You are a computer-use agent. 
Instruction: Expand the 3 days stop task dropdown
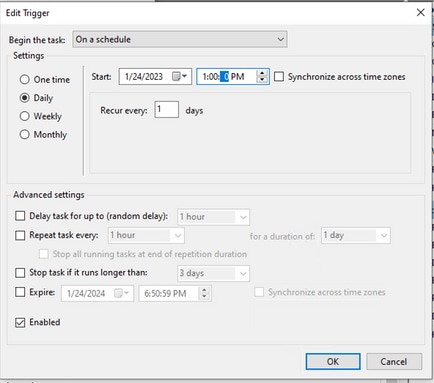click(213, 273)
